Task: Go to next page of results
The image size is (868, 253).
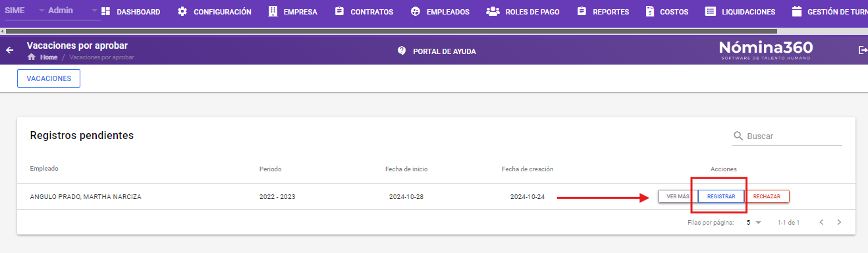Action: tap(839, 223)
